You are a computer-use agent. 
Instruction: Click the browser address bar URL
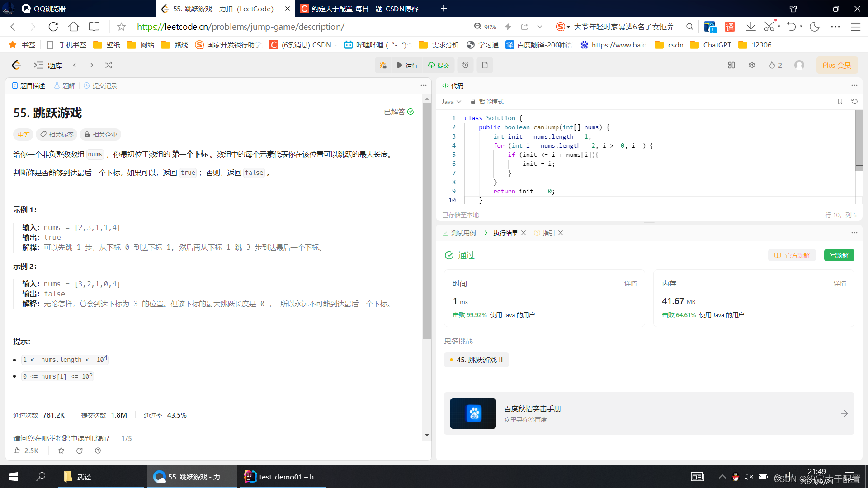tap(241, 27)
